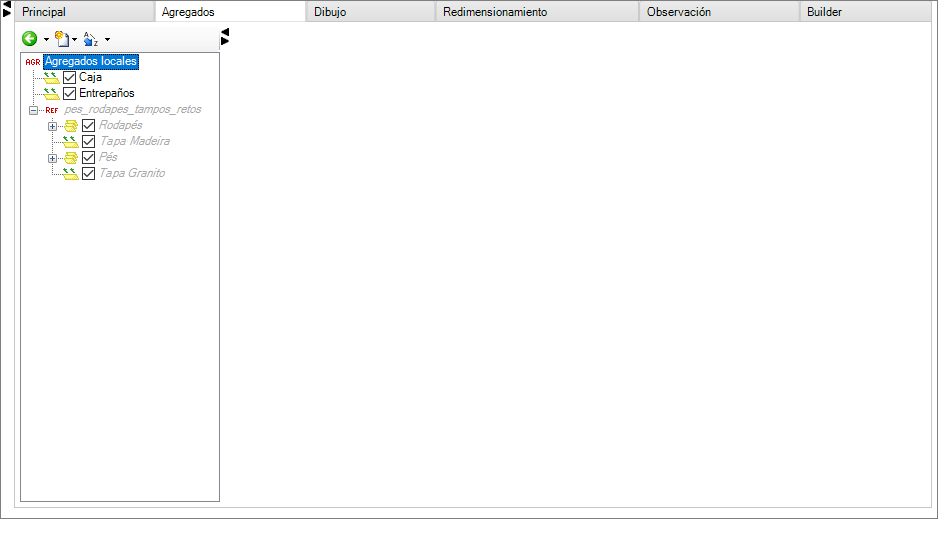Switch to the Builder tab
The height and width of the screenshot is (539, 947).
point(865,11)
